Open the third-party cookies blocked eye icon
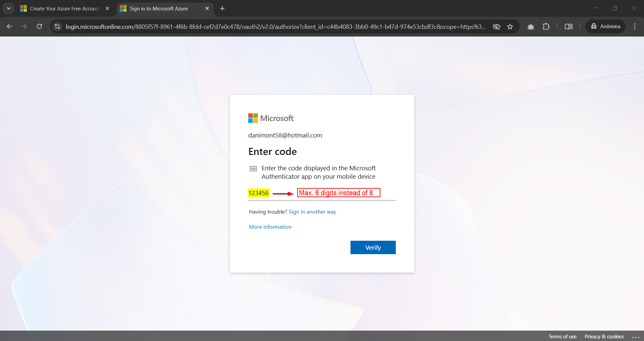 click(x=496, y=26)
